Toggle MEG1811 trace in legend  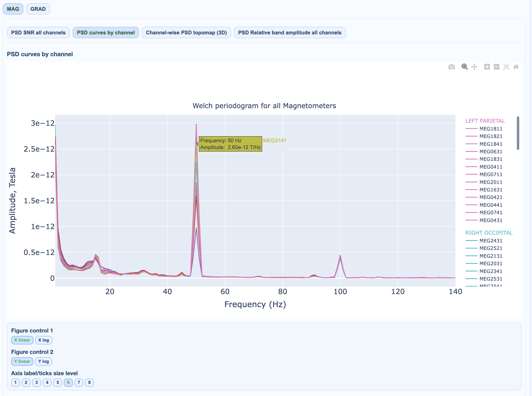coord(491,129)
